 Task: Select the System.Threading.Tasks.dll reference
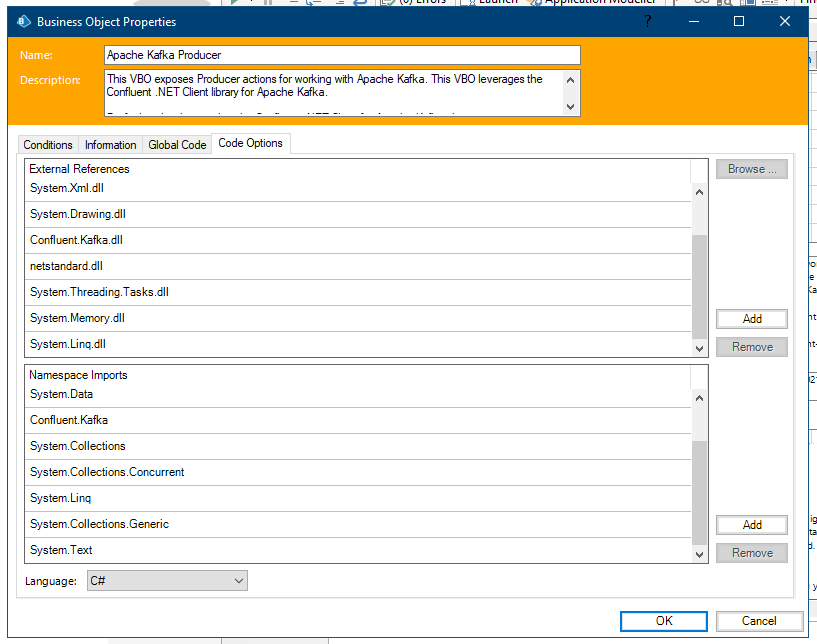click(358, 292)
